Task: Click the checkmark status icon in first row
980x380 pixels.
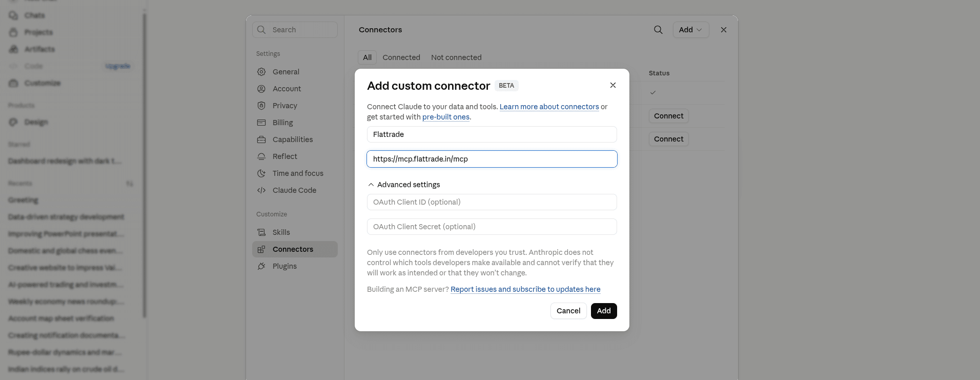Action: 653,93
